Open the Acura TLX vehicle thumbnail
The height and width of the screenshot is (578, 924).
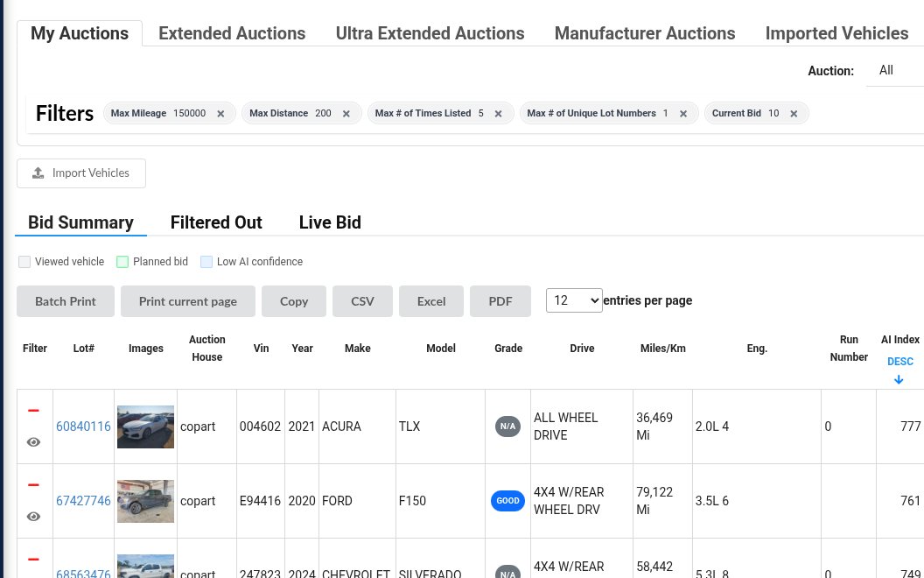(x=145, y=426)
